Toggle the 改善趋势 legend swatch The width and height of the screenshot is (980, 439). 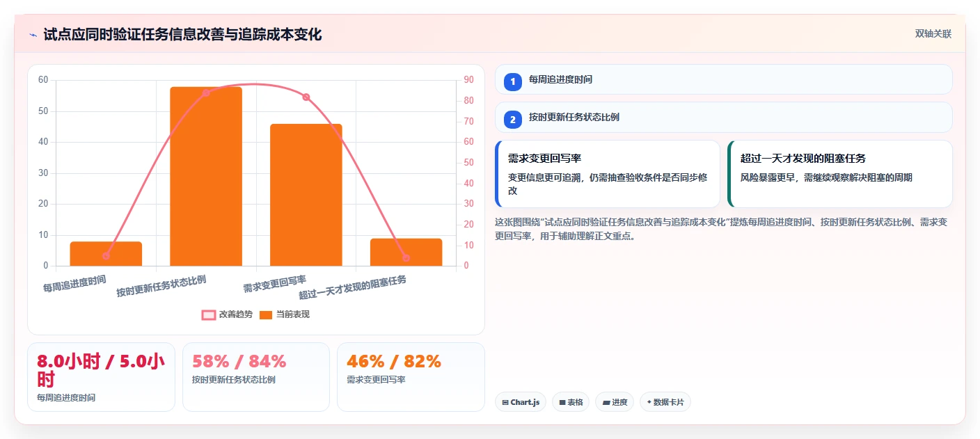coord(209,315)
